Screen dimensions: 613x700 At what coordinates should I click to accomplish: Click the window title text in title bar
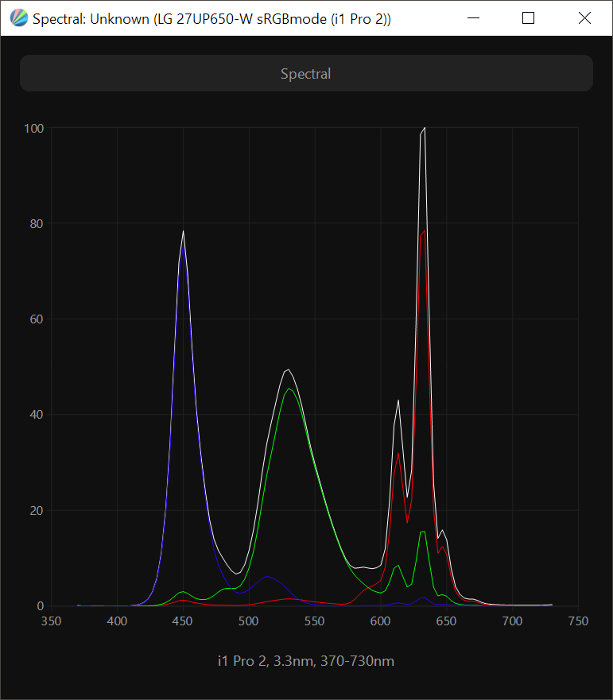click(211, 18)
